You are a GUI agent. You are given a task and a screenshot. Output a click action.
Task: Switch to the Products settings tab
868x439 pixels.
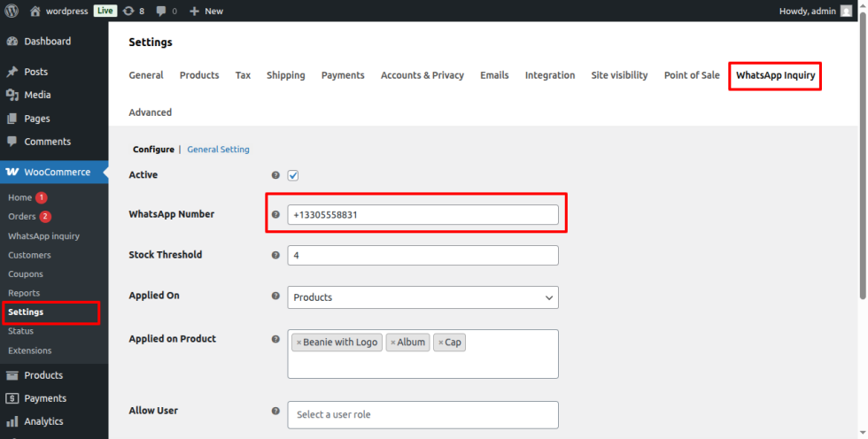click(x=199, y=75)
